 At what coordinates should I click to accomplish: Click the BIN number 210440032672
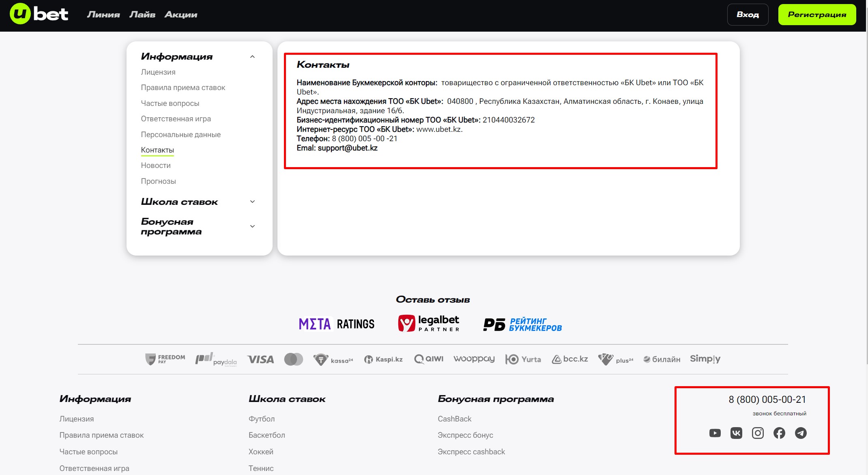coord(509,120)
